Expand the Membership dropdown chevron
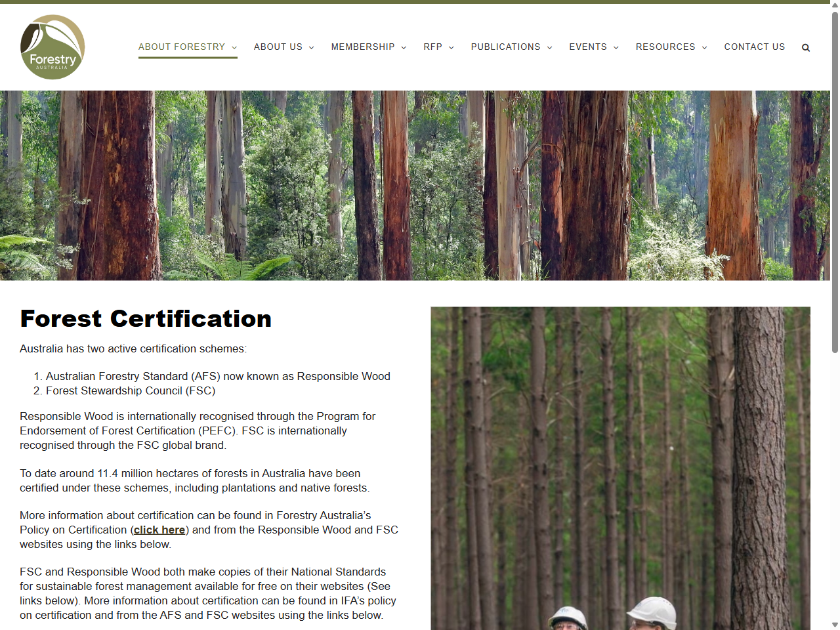840x630 pixels. pyautogui.click(x=404, y=47)
